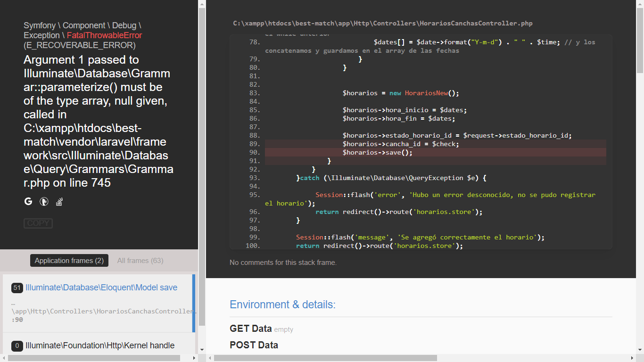
Task: Click line 85 hora_inicio assignment
Action: click(405, 110)
